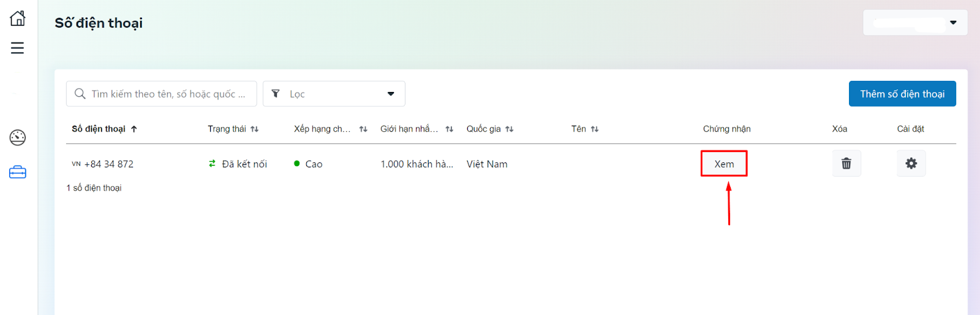Image resolution: width=980 pixels, height=315 pixels.
Task: Click the Cao quality rating cell
Action: pos(314,164)
